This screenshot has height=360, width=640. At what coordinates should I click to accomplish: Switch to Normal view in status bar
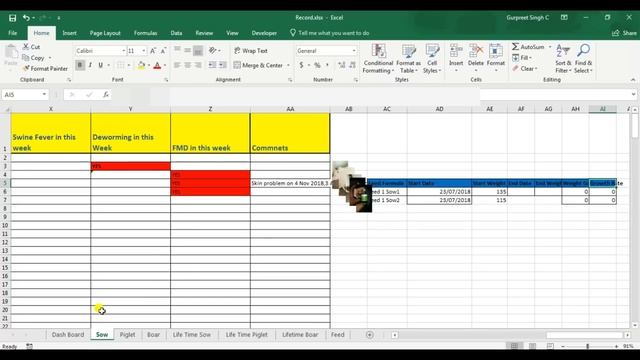click(514, 346)
